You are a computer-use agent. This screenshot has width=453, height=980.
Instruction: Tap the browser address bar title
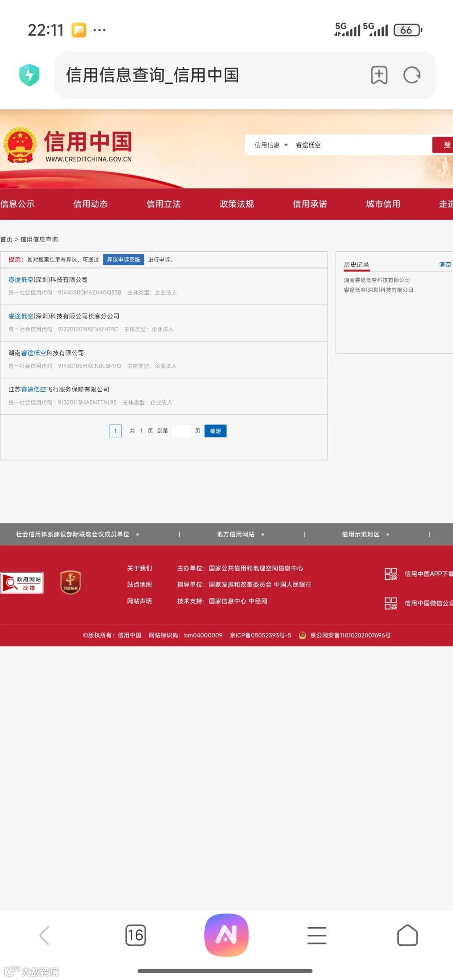(x=152, y=75)
